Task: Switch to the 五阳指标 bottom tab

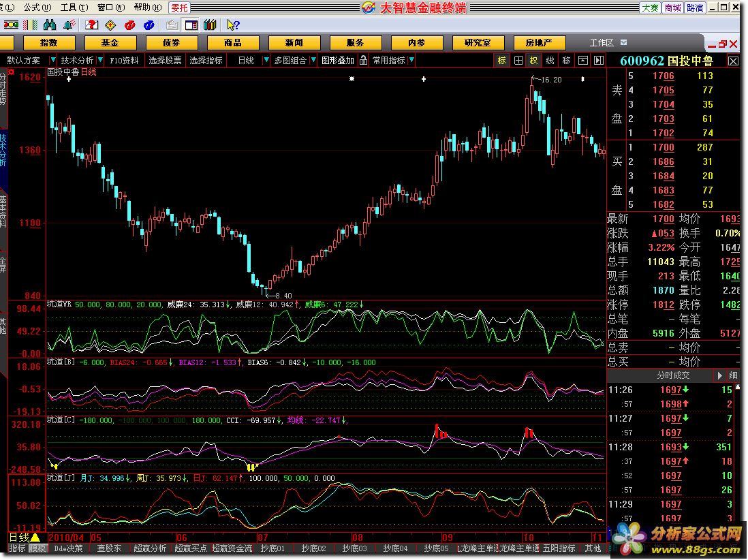Action: [559, 548]
